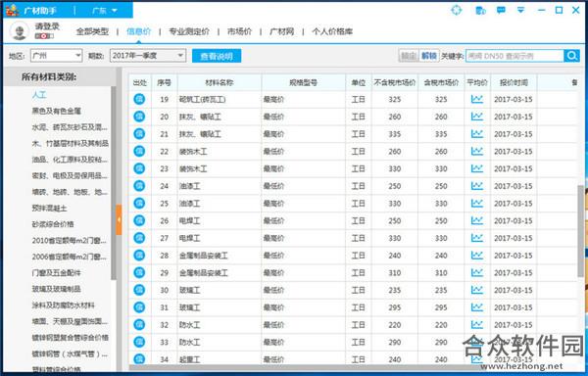Open price trend chart for row 24
This screenshot has width=588, height=376.
(477, 186)
